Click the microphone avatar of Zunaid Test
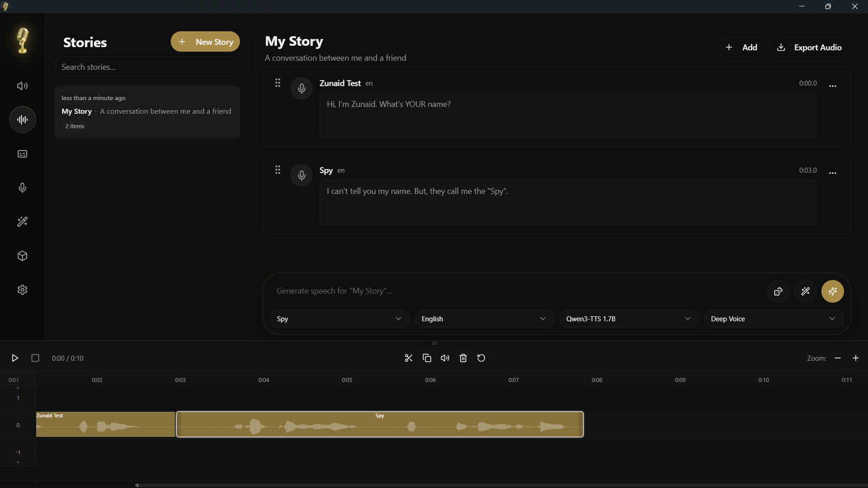Screen dimensions: 868x488 (x=301, y=88)
